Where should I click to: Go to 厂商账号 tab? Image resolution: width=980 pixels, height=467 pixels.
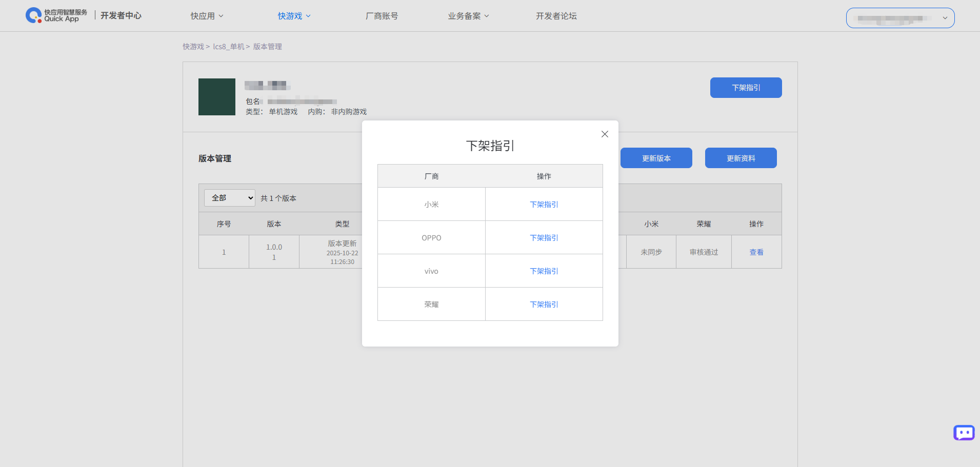click(x=382, y=16)
